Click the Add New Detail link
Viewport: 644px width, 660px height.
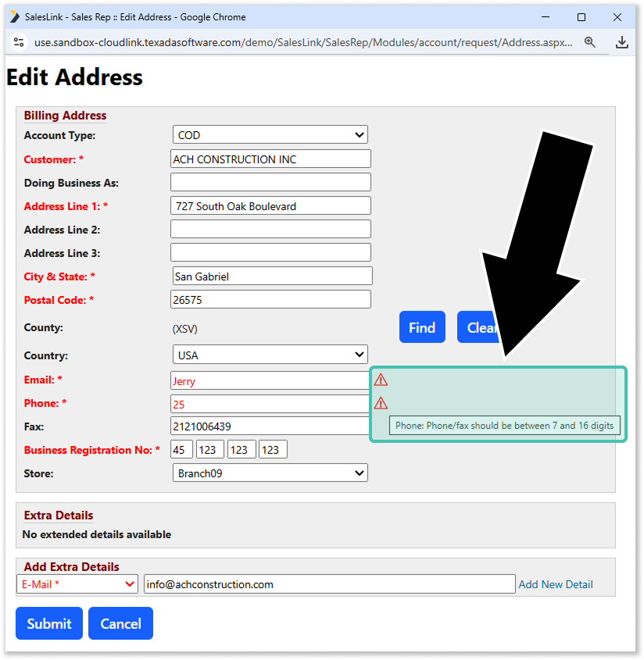[x=556, y=584]
